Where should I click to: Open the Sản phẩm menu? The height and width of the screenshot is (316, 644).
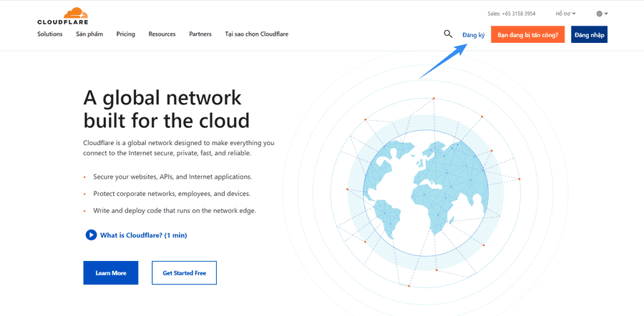(x=89, y=34)
